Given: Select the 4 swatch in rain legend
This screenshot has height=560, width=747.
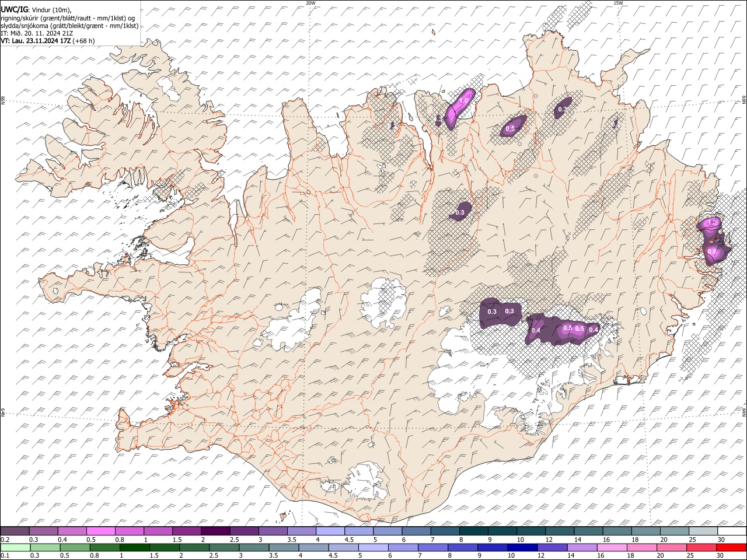Looking at the screenshot, I should coord(313,547).
